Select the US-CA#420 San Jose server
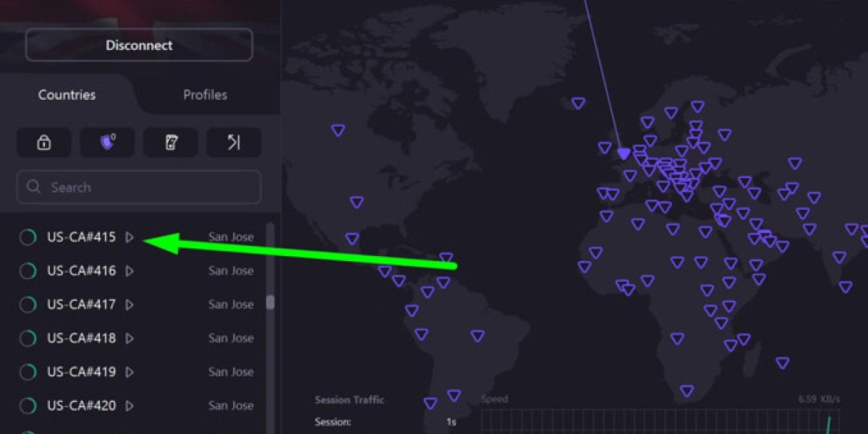The image size is (868, 434). (81, 406)
